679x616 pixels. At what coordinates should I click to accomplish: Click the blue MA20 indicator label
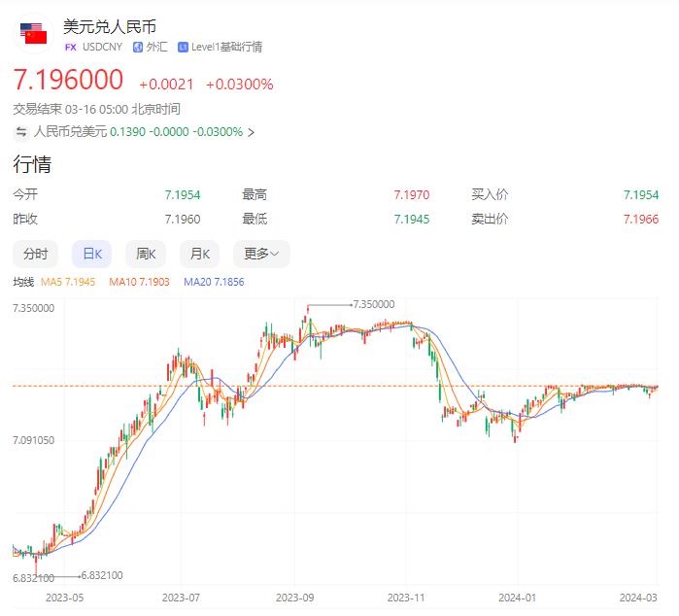(214, 282)
